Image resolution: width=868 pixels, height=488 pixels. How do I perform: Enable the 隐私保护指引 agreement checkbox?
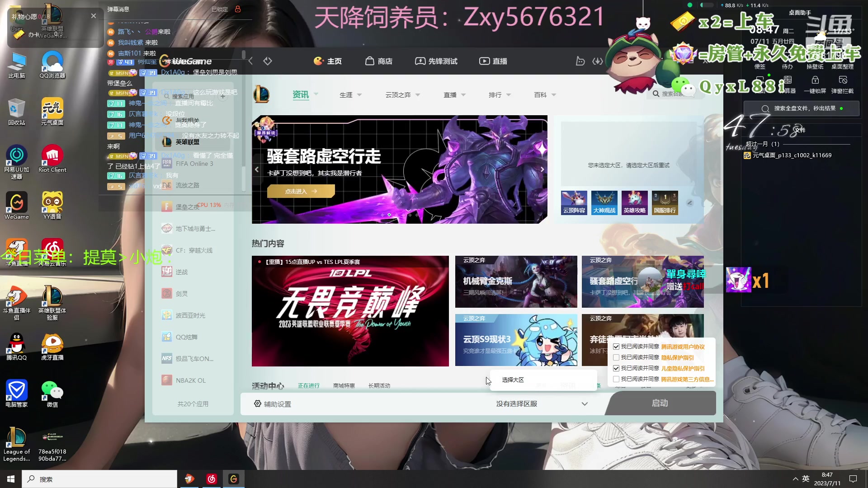[616, 357]
